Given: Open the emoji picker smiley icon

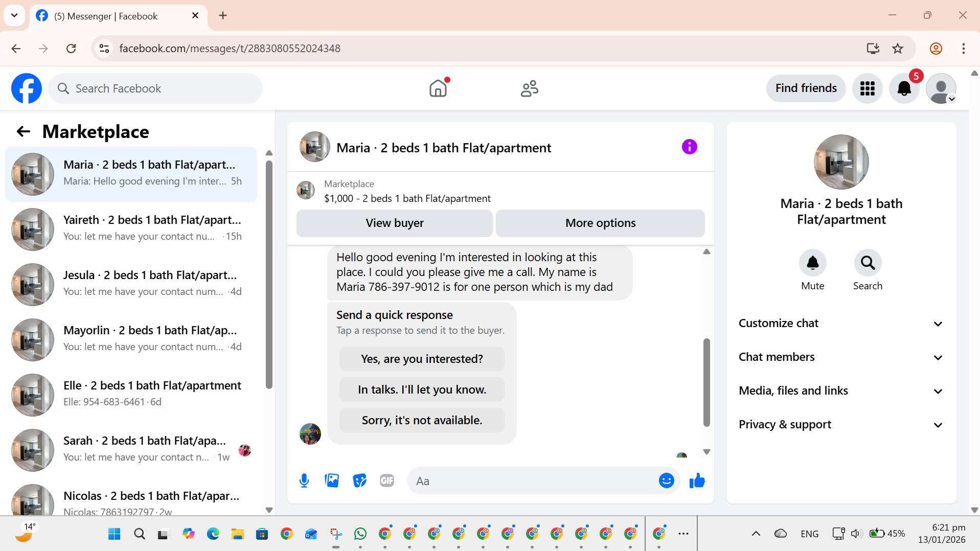Looking at the screenshot, I should tap(666, 480).
